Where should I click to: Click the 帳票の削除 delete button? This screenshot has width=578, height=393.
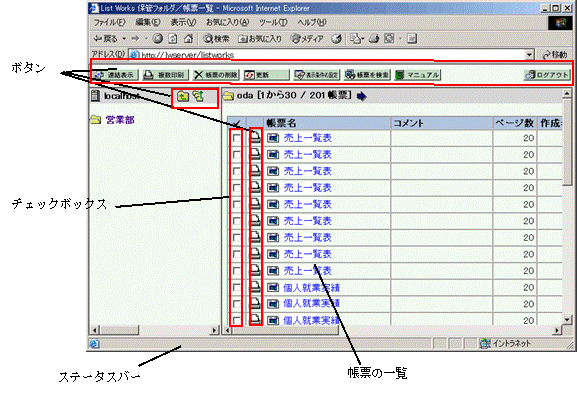coord(216,75)
